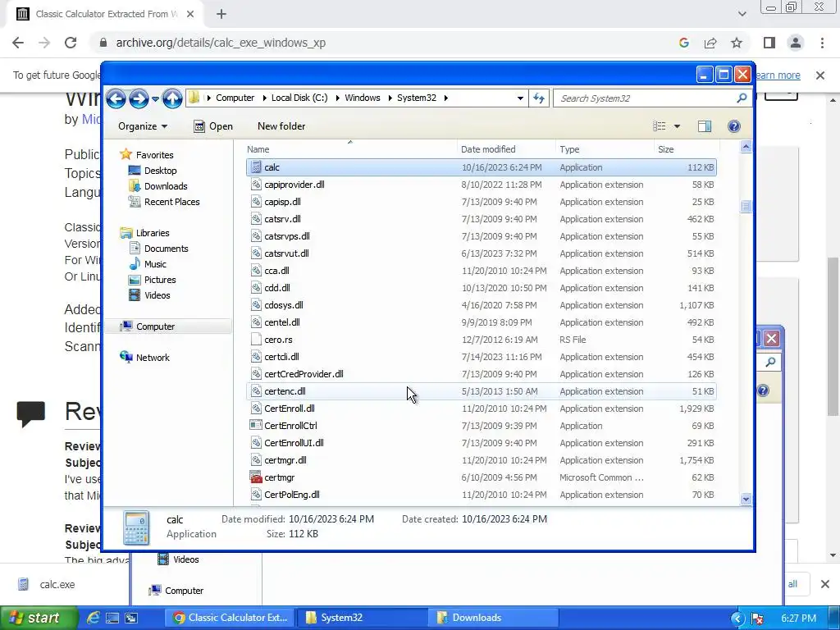
Task: Select the Favorites star in the navigation pane
Action: (126, 154)
